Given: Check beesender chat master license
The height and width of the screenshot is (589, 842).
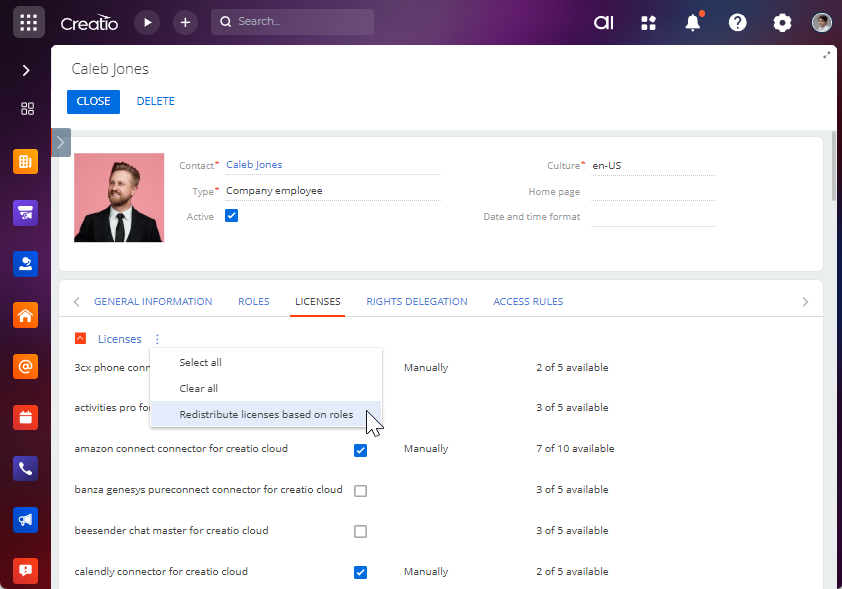Looking at the screenshot, I should tap(360, 532).
